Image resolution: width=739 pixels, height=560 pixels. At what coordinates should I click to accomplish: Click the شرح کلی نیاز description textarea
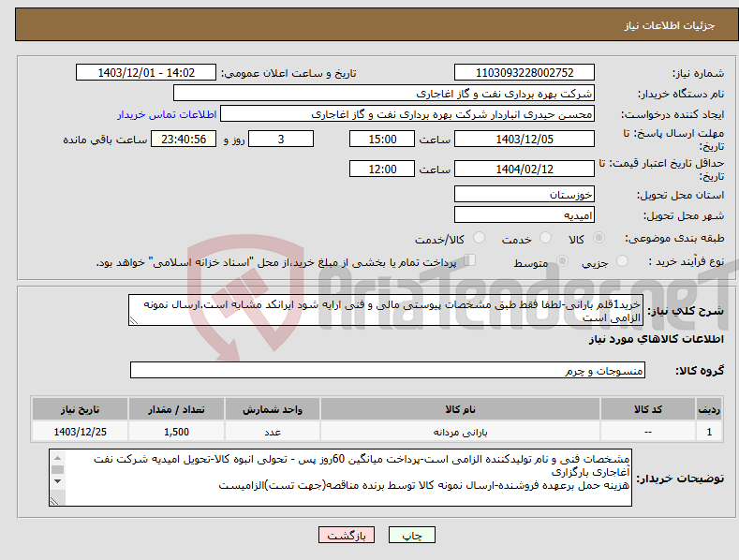click(386, 310)
